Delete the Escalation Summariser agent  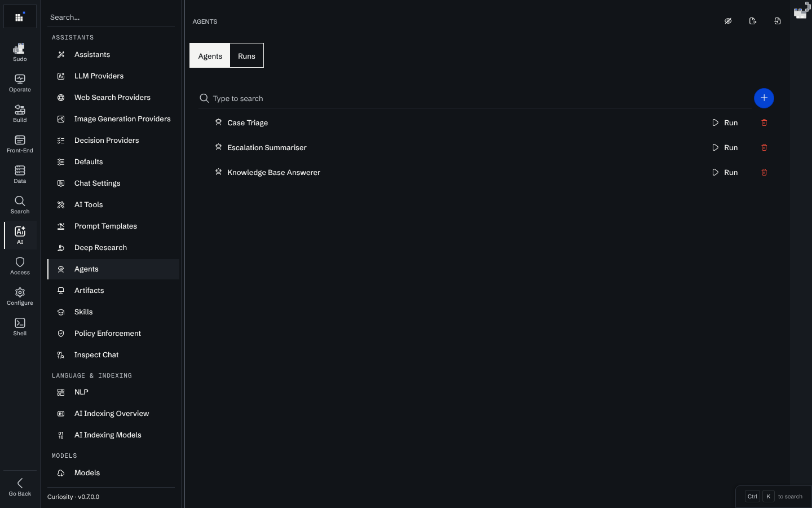tap(764, 147)
